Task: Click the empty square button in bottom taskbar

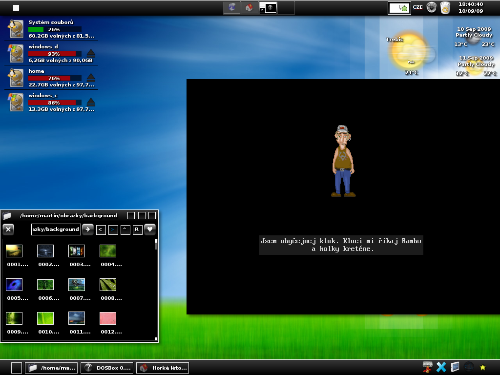Action: 16,368
